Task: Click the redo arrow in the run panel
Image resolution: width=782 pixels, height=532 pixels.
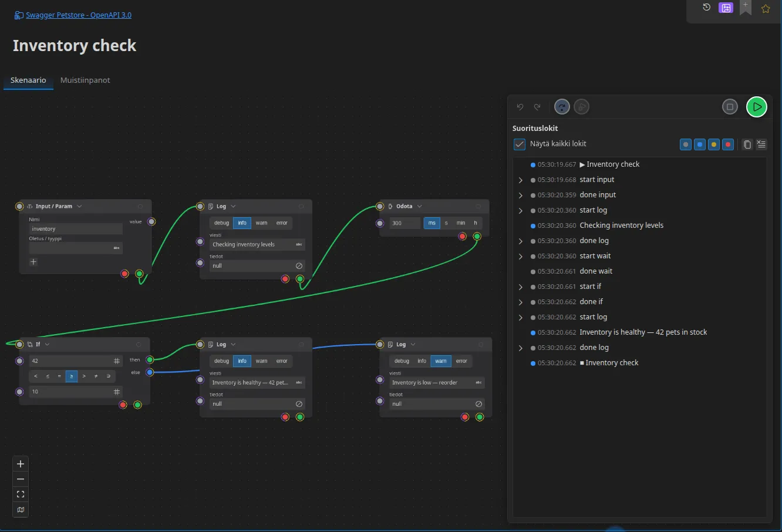Action: pos(537,107)
